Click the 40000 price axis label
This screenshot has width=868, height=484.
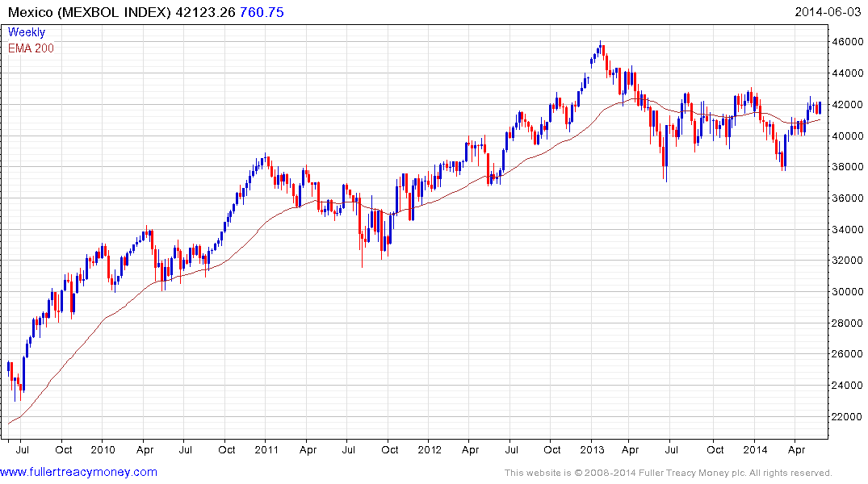point(848,136)
